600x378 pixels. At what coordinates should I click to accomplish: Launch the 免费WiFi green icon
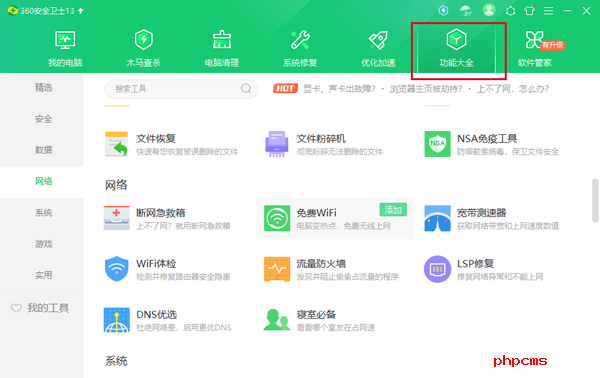pos(277,218)
